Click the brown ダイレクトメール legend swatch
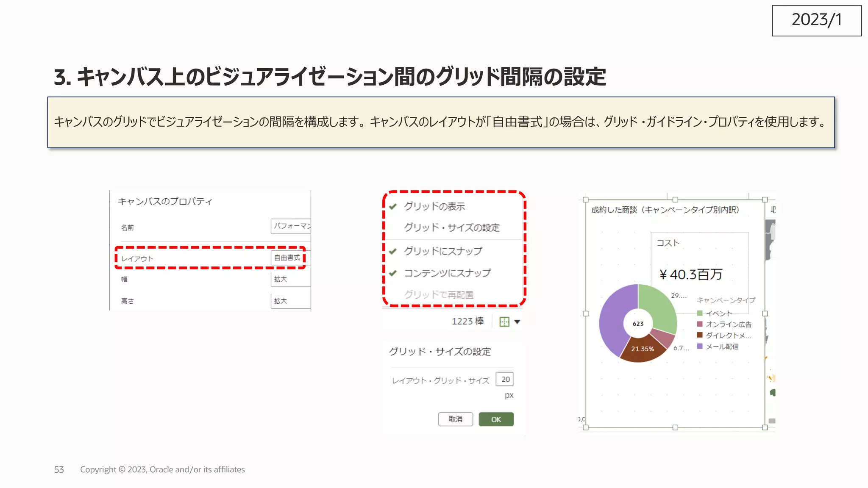The width and height of the screenshot is (868, 488). coord(700,335)
